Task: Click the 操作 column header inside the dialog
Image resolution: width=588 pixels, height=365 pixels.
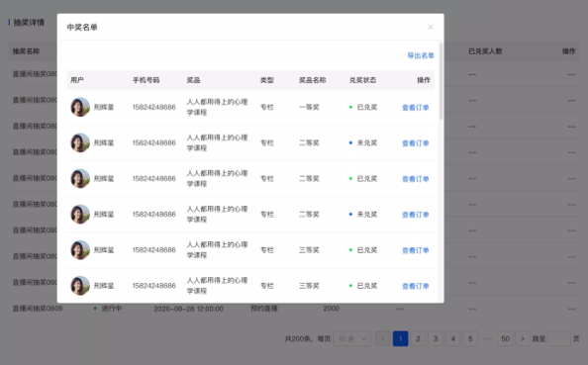Action: pos(424,80)
